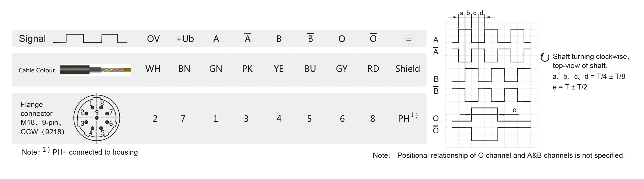Click the BU cable colour code
644x179 pixels.
click(310, 69)
